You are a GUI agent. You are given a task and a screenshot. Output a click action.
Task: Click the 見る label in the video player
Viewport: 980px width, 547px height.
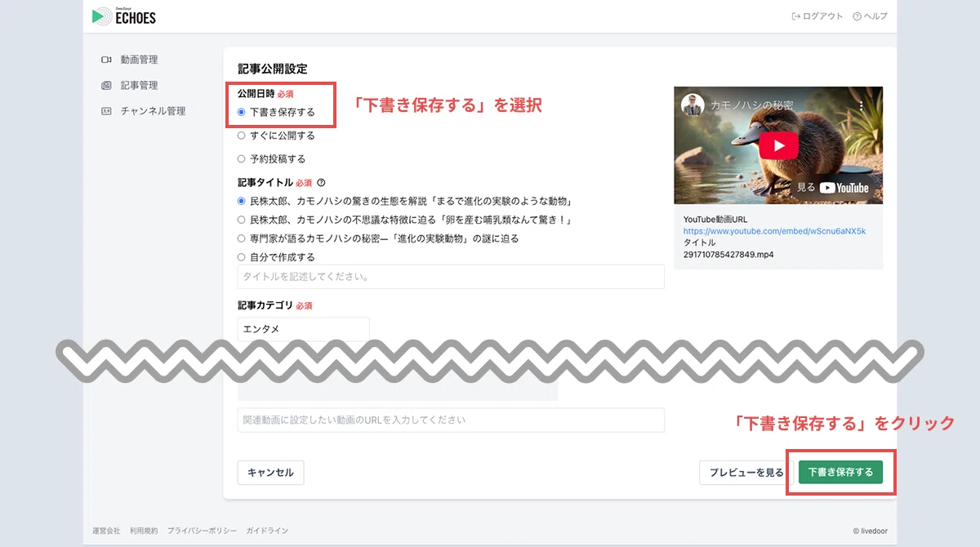click(x=806, y=187)
